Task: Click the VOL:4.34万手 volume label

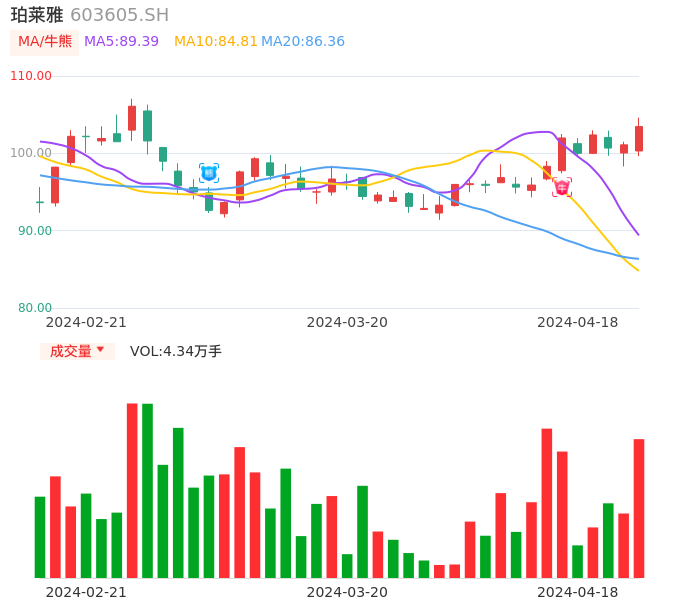Action: click(175, 351)
